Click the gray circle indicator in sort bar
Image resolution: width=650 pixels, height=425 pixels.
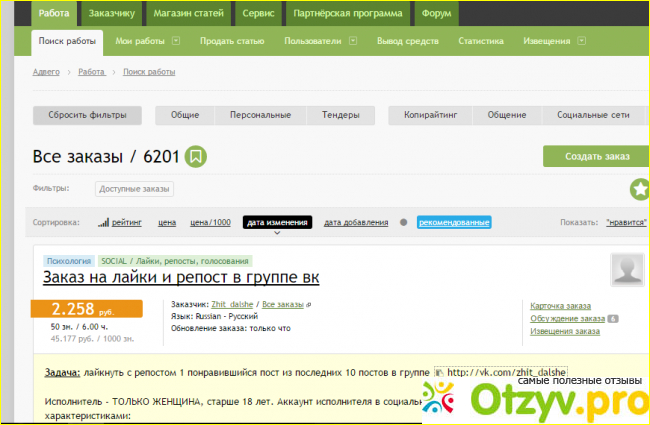click(x=404, y=222)
